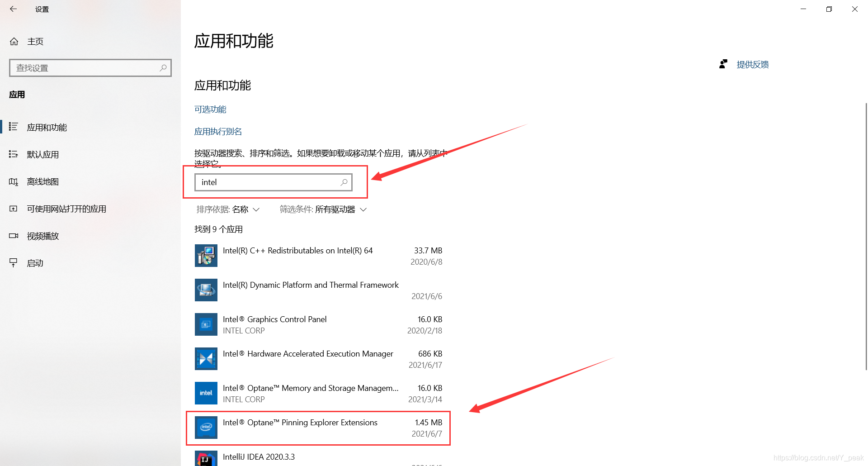Click the 2020/2/18 install date
The image size is (868, 466).
(425, 331)
